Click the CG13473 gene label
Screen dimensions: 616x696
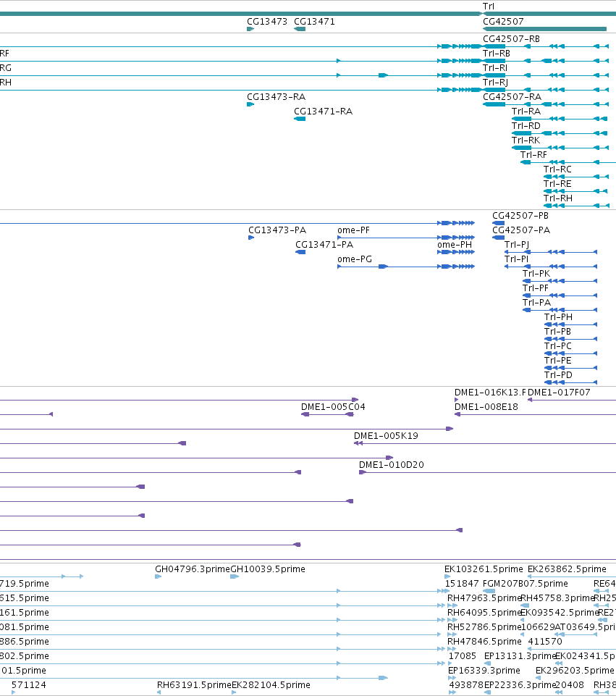click(267, 21)
